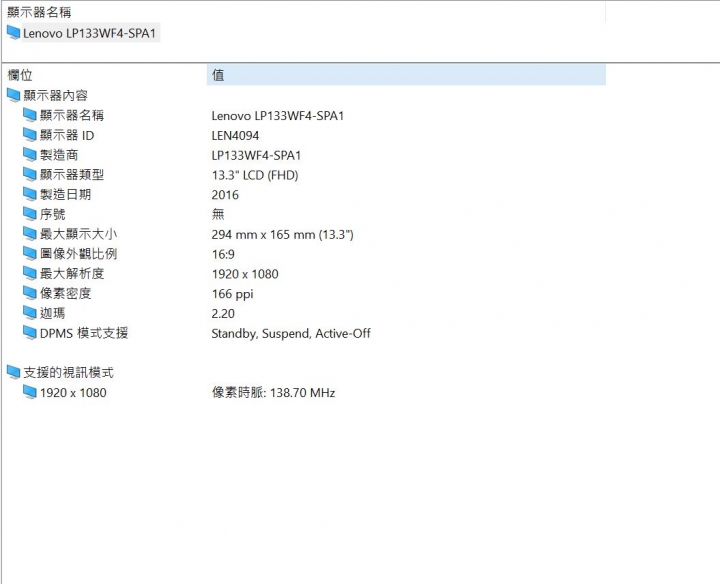720x584 pixels.
Task: Click the 2016 manufacture date value
Action: click(x=225, y=195)
